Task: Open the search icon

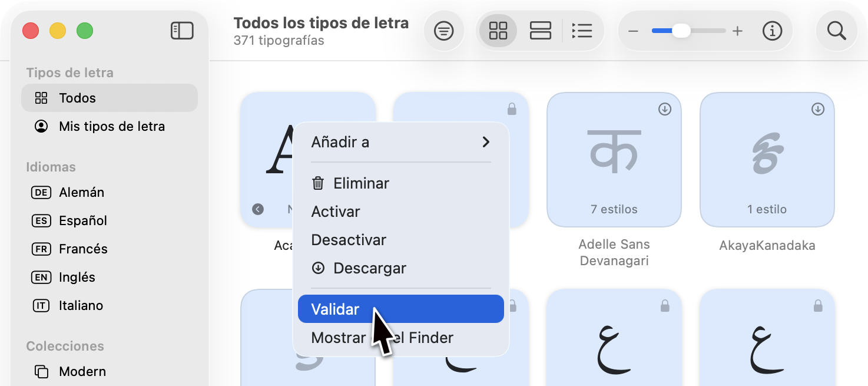Action: click(x=836, y=31)
